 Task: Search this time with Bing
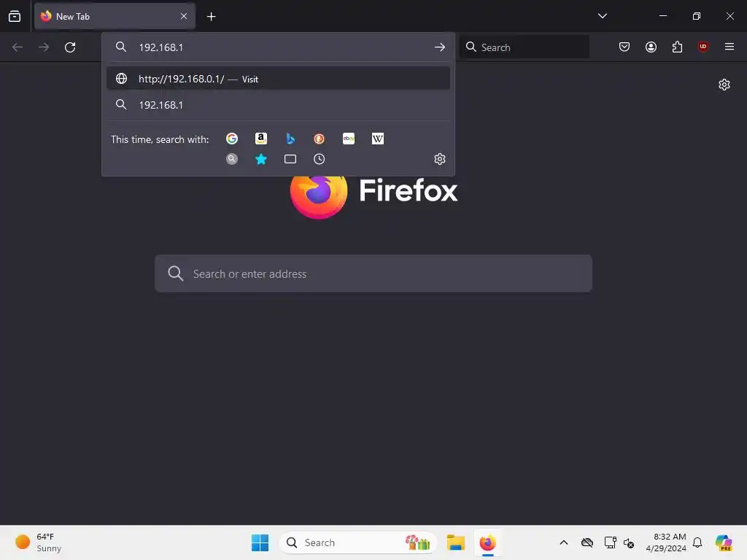(x=290, y=139)
